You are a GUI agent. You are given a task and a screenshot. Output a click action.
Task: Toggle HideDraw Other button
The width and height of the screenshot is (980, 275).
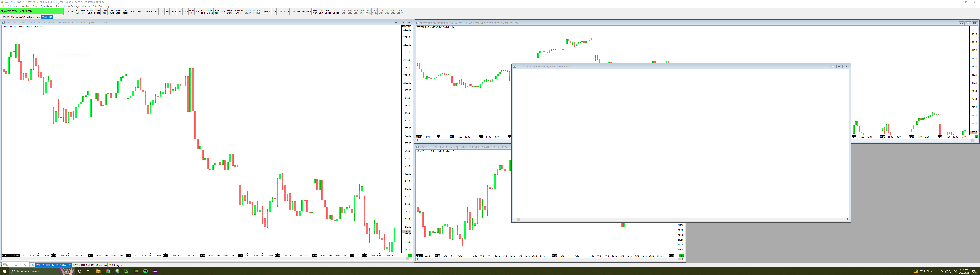[238, 12]
